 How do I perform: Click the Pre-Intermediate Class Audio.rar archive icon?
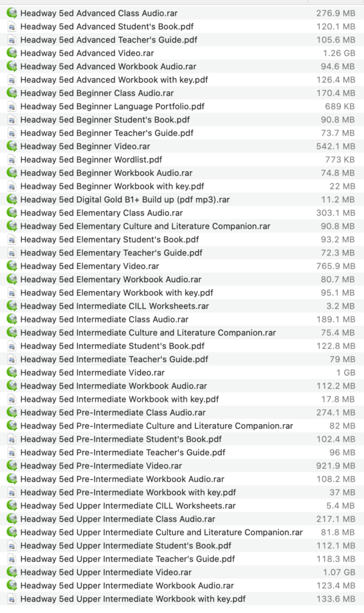click(x=12, y=413)
